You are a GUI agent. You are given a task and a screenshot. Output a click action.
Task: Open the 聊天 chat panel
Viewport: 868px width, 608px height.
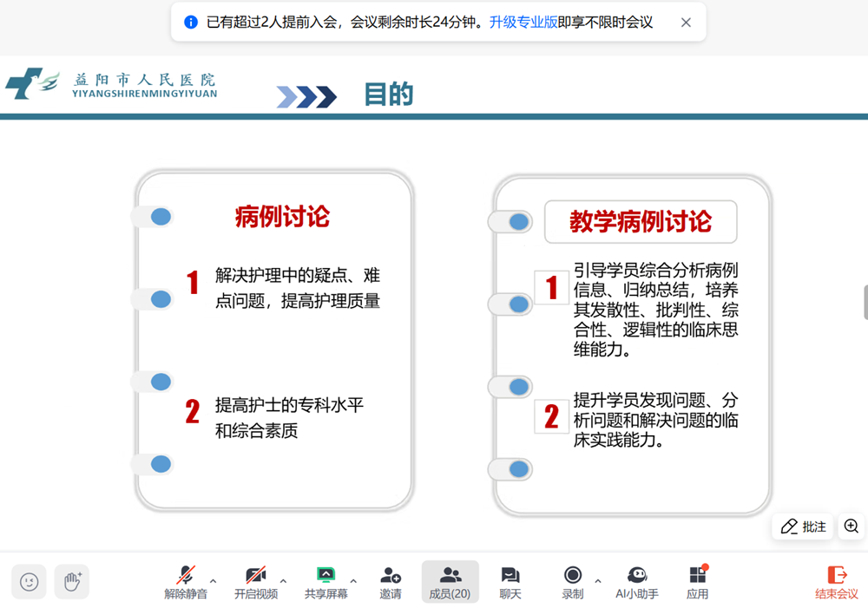pyautogui.click(x=510, y=581)
